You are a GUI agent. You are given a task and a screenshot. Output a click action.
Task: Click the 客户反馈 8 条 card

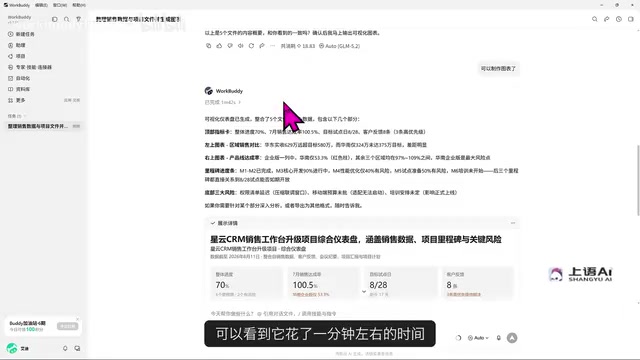pos(478,283)
